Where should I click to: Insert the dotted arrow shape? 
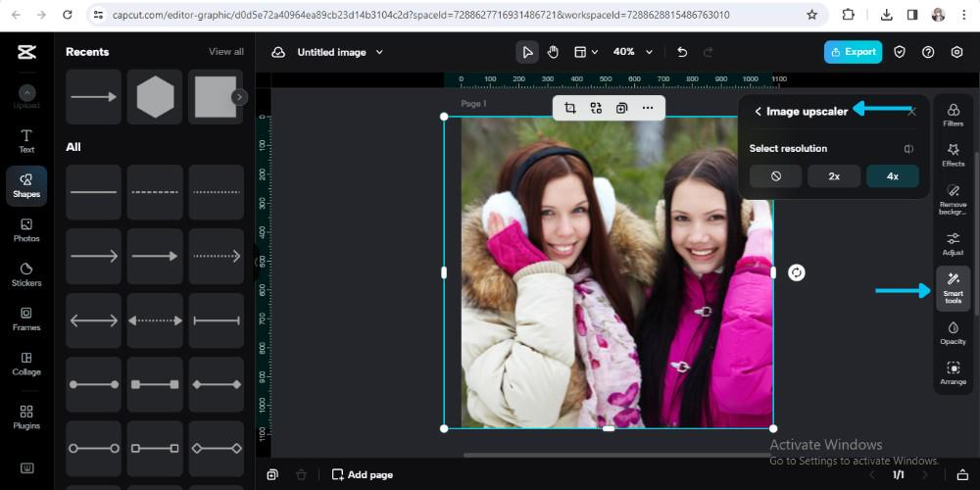click(x=217, y=256)
